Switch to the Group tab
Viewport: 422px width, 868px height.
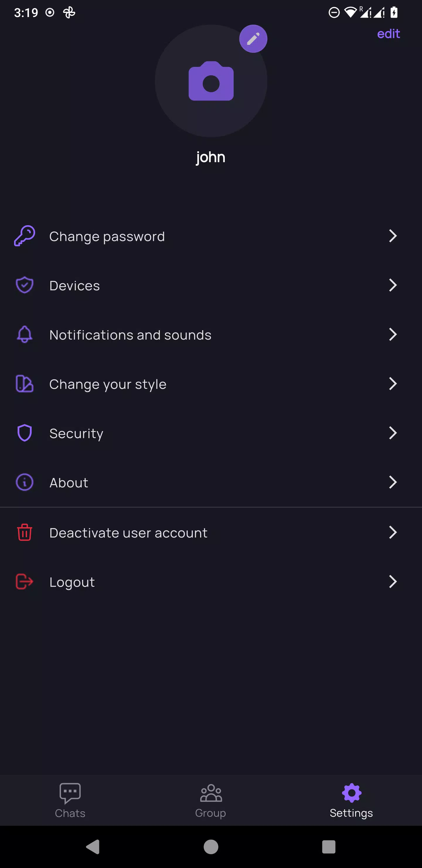coord(211,800)
